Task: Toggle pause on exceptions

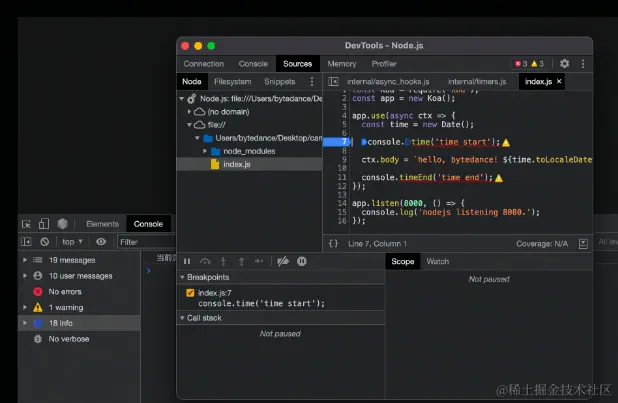Action: point(302,261)
